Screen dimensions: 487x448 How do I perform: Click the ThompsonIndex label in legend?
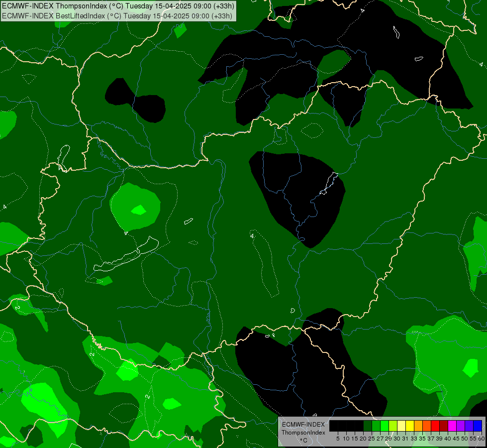303,433
